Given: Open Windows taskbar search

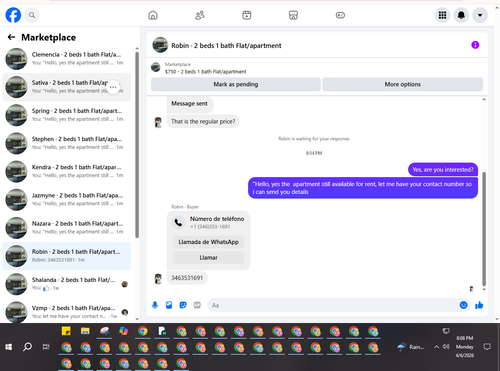Looking at the screenshot, I should click(28, 347).
